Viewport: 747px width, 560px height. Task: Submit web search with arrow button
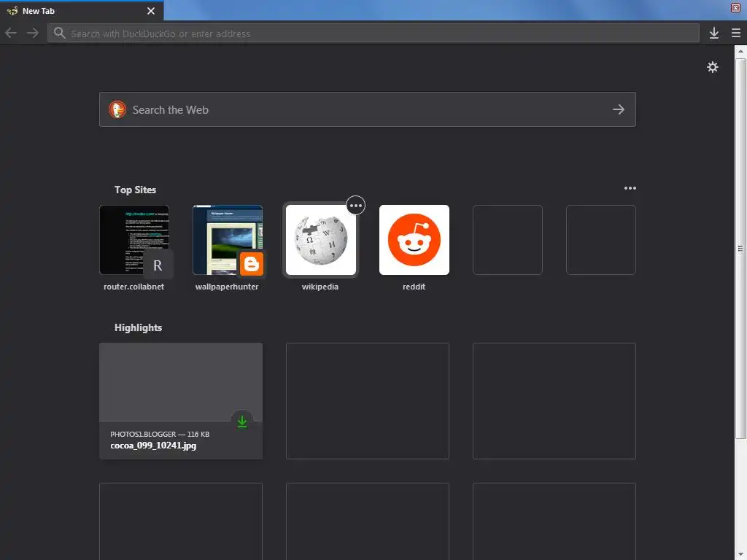pos(619,109)
